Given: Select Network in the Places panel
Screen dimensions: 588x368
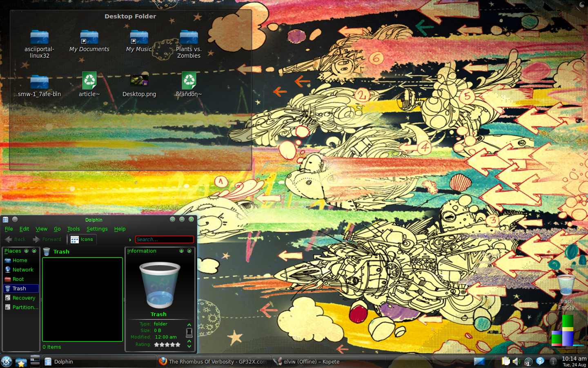Looking at the screenshot, I should click(23, 270).
